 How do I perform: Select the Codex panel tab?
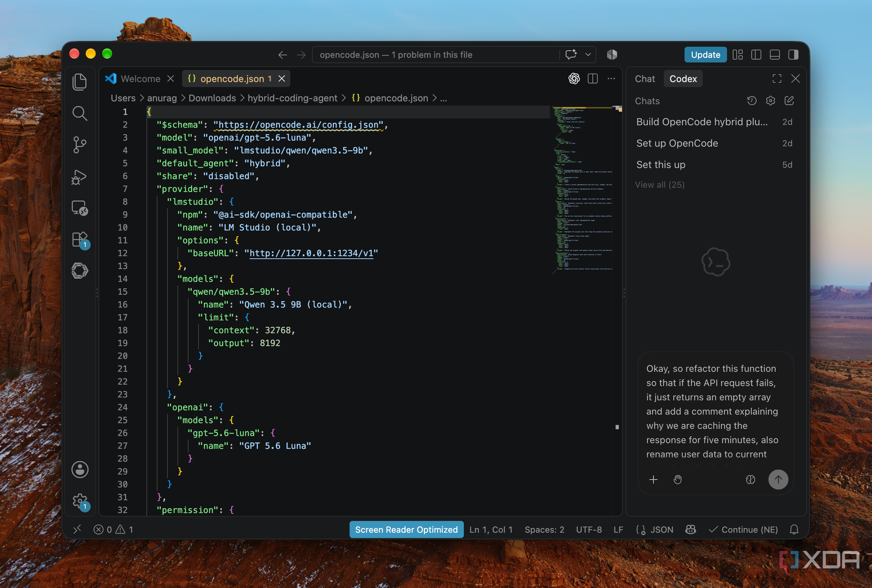tap(683, 79)
